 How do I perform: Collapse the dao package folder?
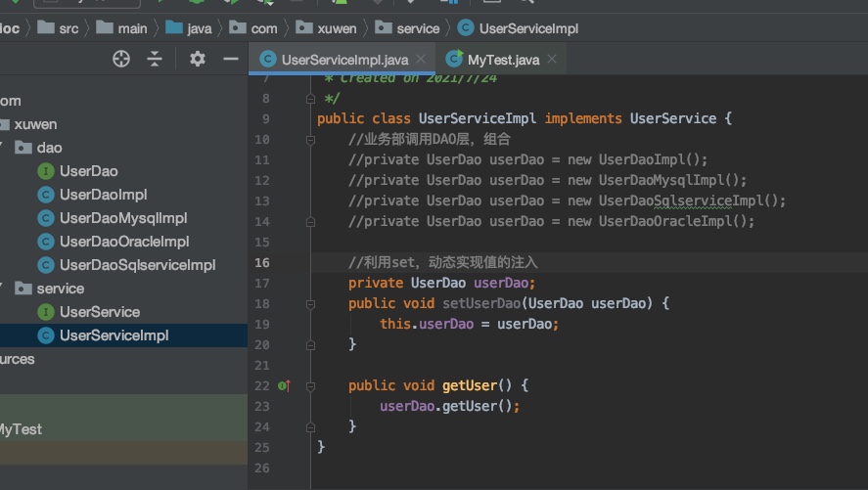point(4,148)
